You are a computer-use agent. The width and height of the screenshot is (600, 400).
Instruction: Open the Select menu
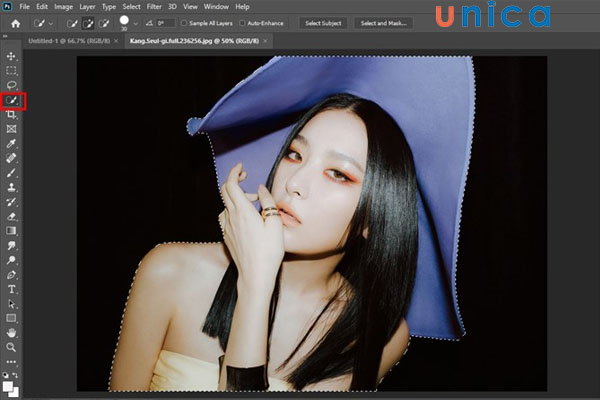(132, 7)
